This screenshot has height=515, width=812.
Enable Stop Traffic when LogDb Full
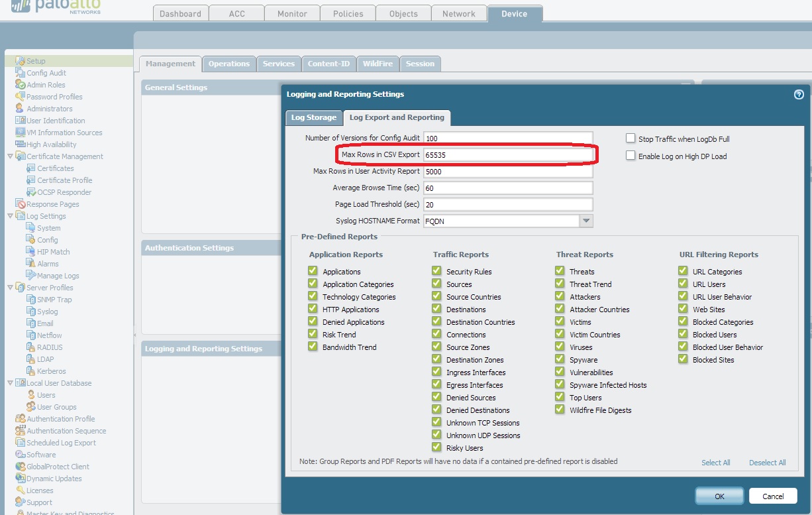(631, 139)
